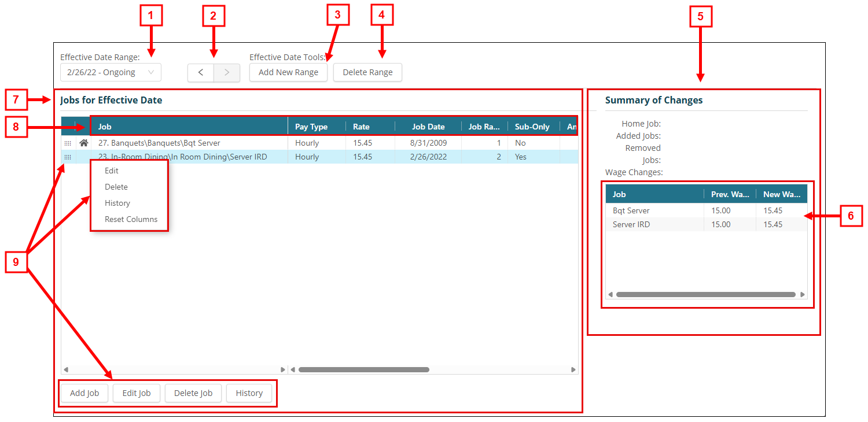Sort by the Pay Type column header

(317, 127)
